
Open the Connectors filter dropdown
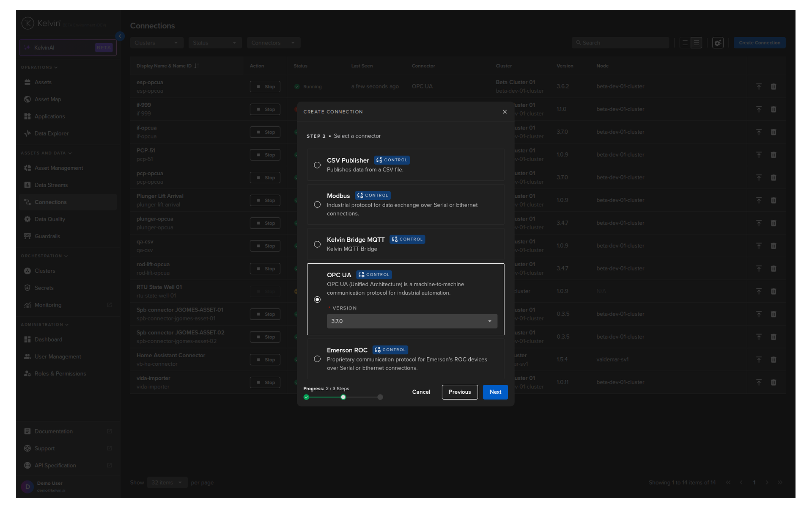[x=273, y=43]
